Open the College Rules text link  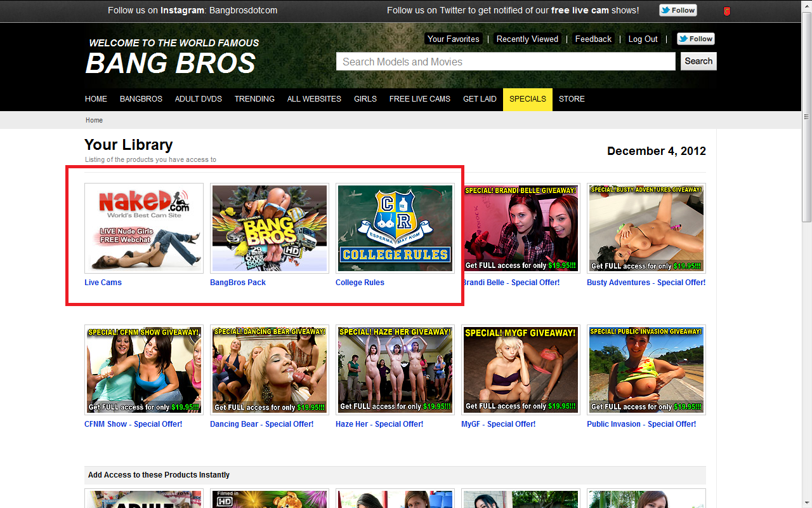pyautogui.click(x=360, y=283)
